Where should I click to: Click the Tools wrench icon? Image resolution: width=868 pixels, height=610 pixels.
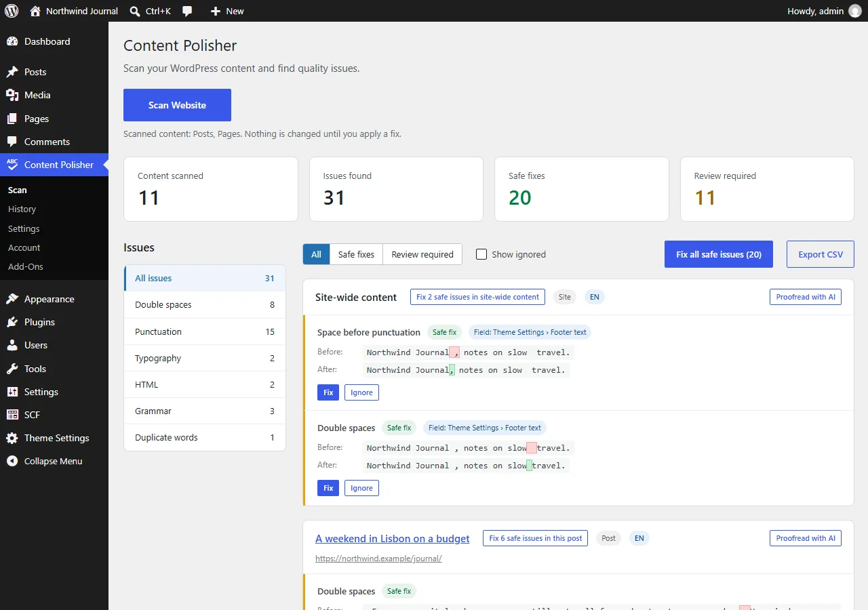[x=12, y=369]
